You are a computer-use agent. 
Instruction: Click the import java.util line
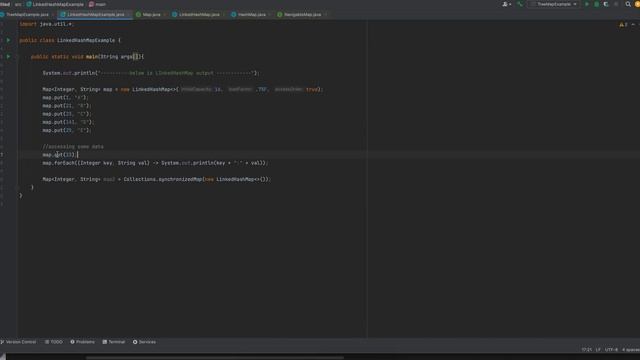tap(47, 24)
